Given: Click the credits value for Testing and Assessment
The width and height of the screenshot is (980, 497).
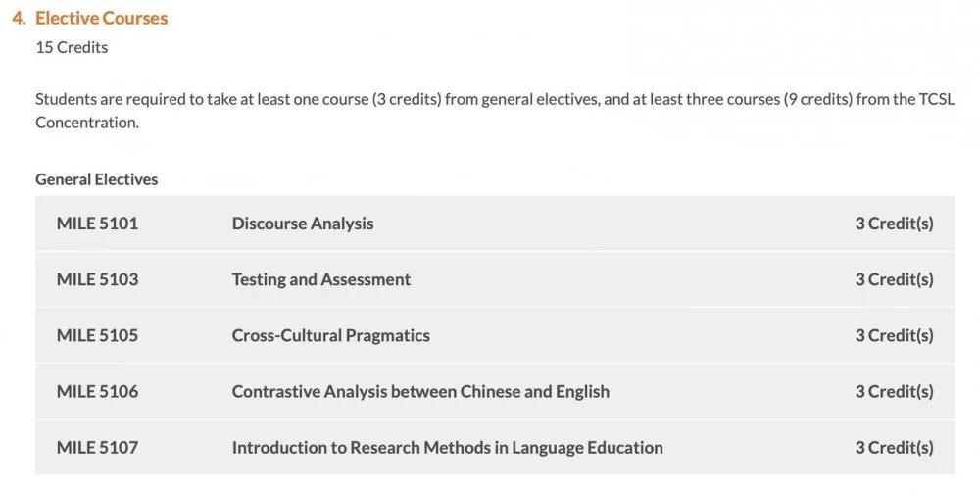Looking at the screenshot, I should (894, 279).
